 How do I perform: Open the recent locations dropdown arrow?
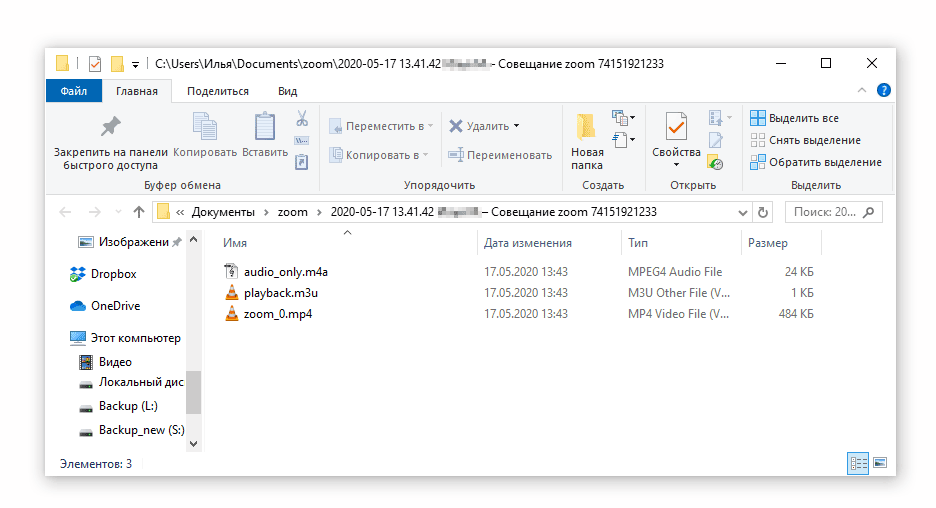[x=118, y=212]
